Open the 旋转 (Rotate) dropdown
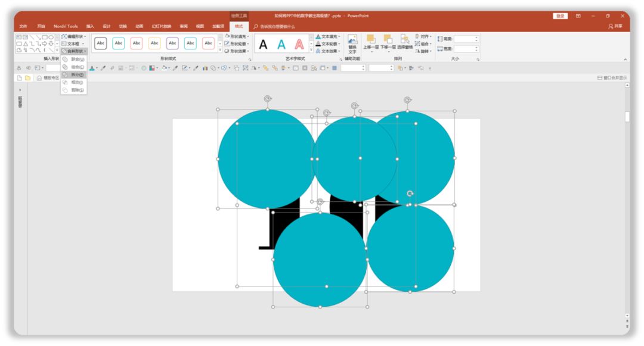Viewport: 644px width, 346px height. coord(424,51)
